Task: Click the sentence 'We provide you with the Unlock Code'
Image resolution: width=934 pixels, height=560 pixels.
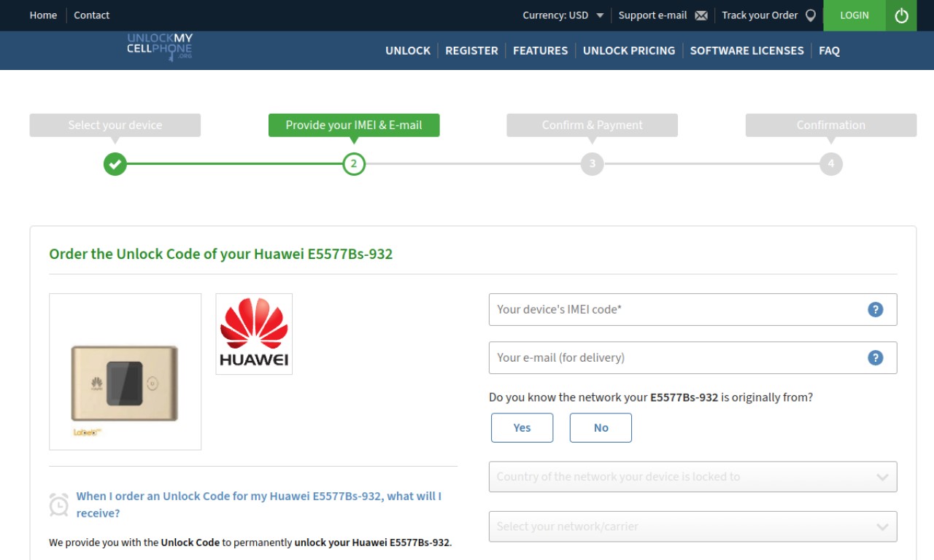Action: coord(134,542)
